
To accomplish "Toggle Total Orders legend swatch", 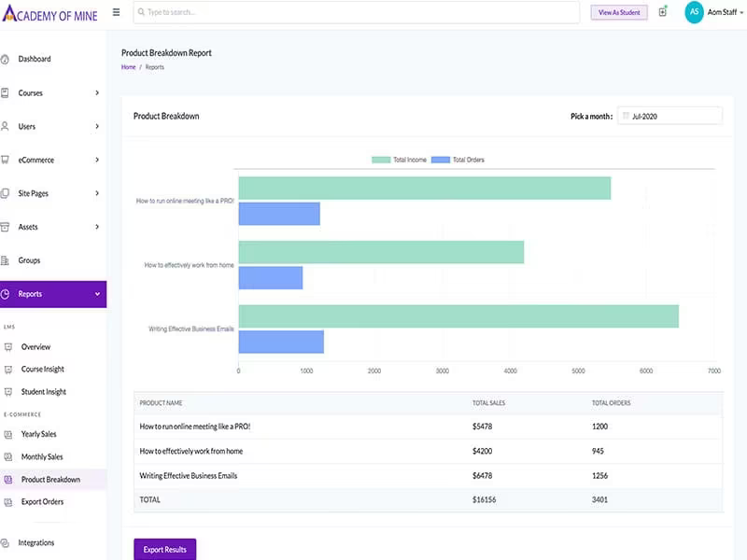I will (x=441, y=160).
